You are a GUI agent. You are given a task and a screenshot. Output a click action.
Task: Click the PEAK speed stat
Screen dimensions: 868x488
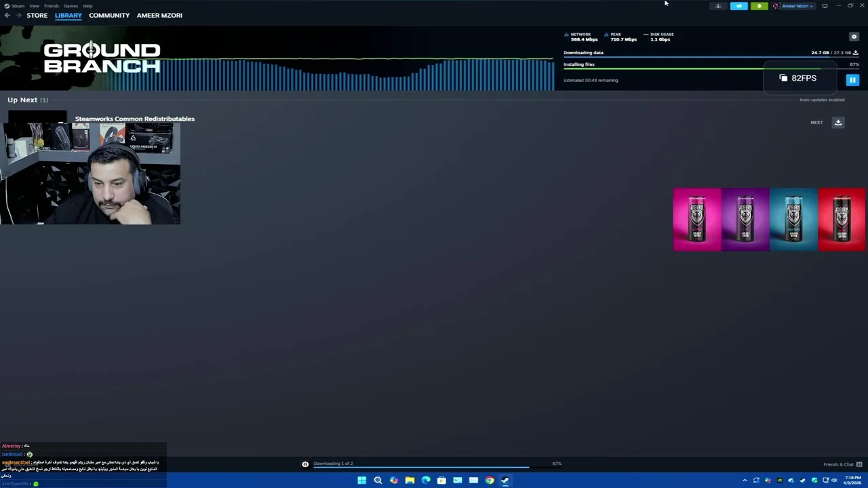[x=620, y=37]
